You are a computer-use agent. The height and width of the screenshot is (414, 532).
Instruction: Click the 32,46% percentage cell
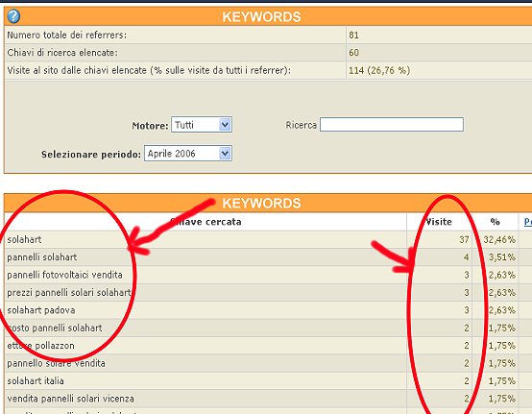pos(499,239)
